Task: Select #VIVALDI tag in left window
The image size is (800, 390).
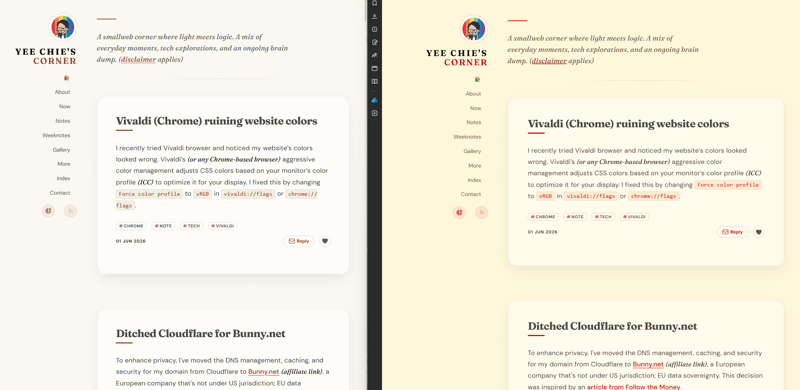Action: pos(222,226)
